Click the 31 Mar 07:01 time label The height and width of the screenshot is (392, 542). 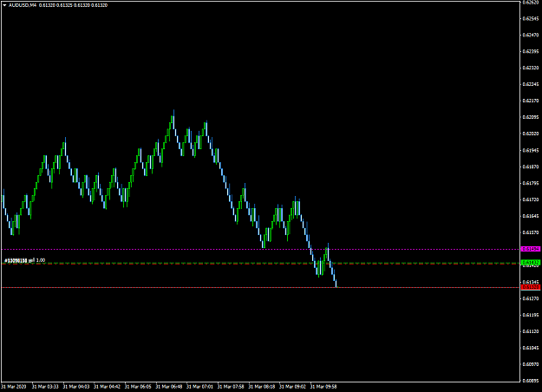coord(199,387)
